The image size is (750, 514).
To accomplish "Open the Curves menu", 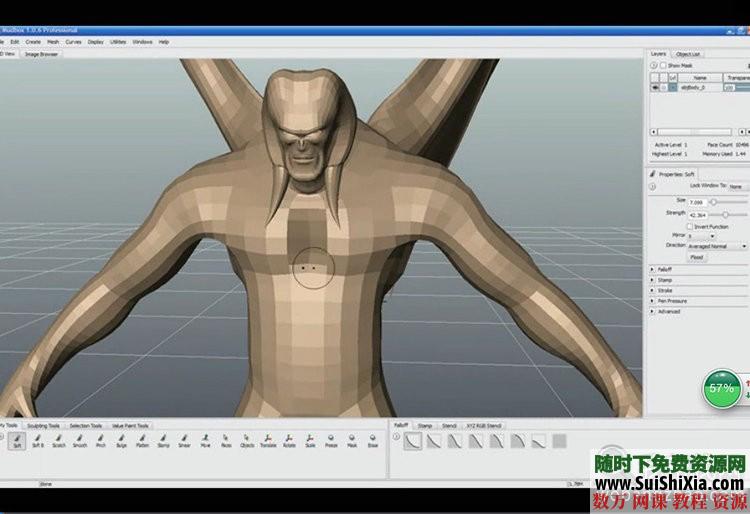I will click(74, 42).
